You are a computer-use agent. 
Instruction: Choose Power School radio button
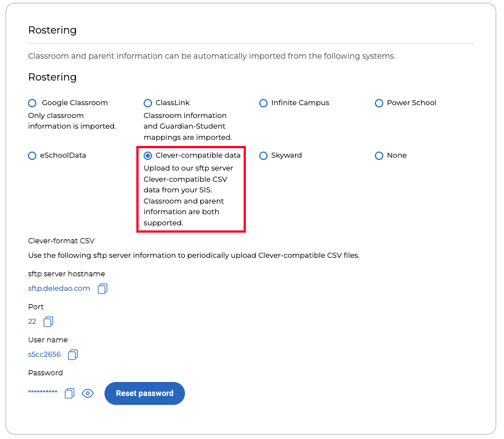pos(379,103)
